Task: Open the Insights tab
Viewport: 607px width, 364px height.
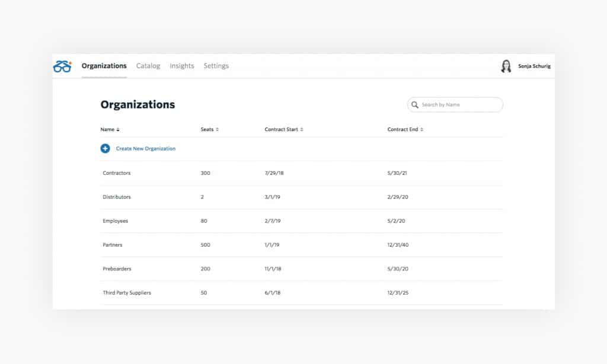Action: tap(181, 66)
